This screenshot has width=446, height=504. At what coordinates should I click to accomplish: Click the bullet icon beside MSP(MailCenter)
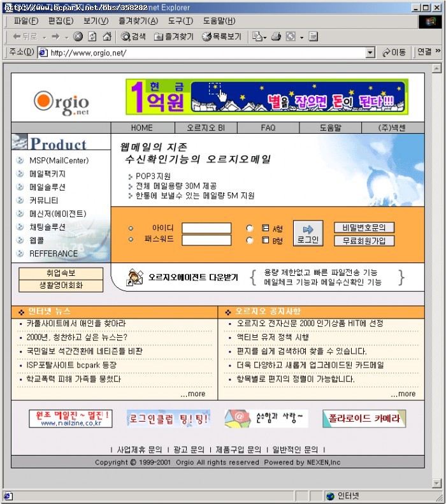20,160
